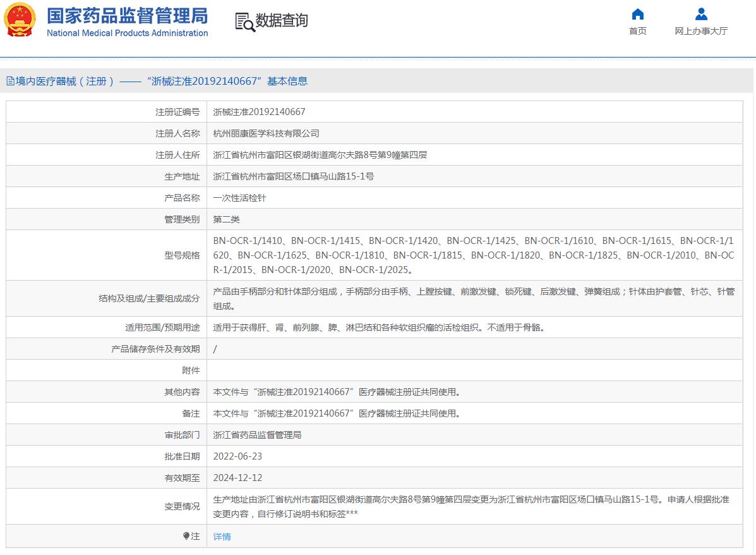Viewport: 756px width, 555px height.
Task: Click 备注 row value text
Action: click(x=337, y=413)
